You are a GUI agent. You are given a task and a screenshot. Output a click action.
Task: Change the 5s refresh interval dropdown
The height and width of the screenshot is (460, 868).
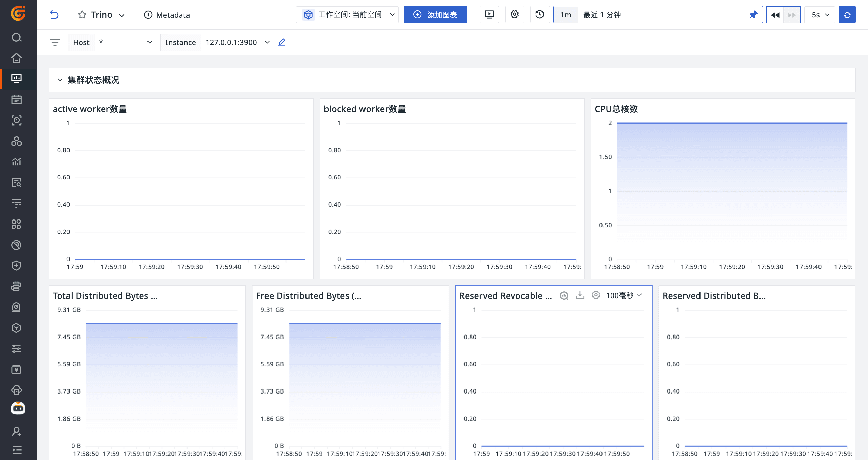(820, 15)
